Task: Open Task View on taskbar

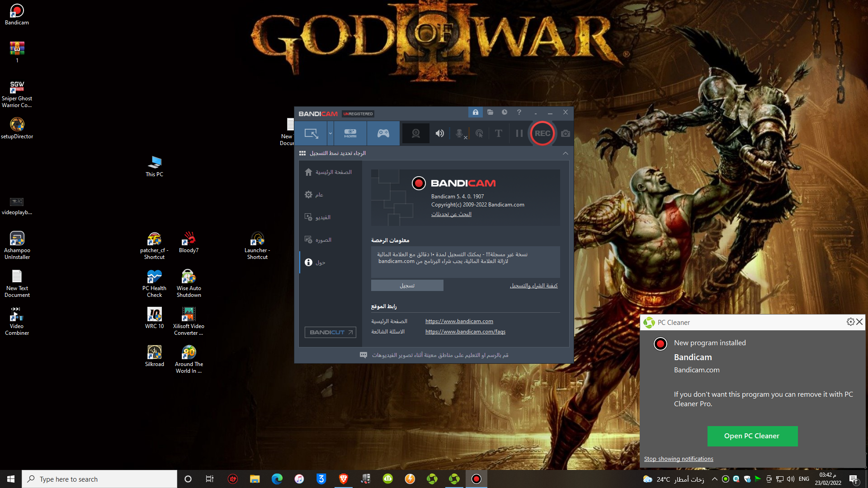Action: pos(210,479)
